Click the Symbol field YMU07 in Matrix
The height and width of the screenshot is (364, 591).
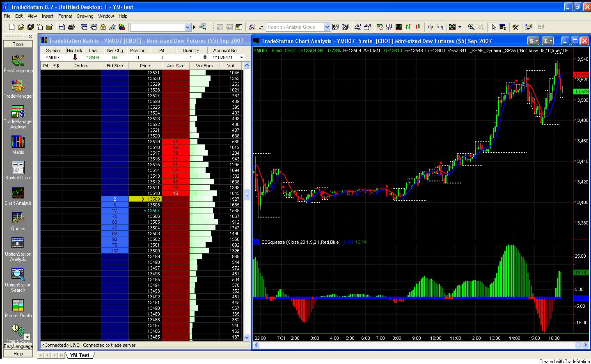click(53, 57)
